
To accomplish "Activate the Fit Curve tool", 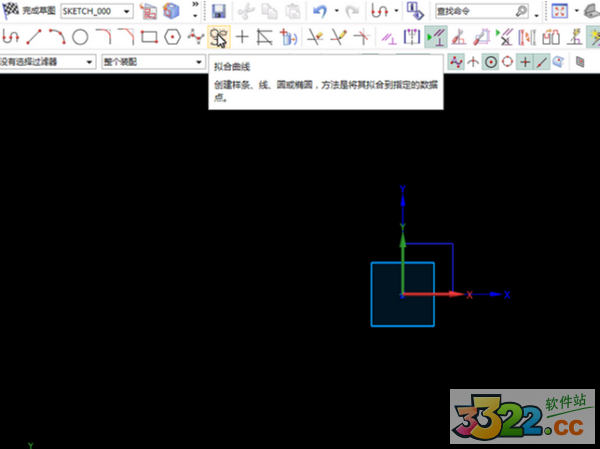I will coord(218,38).
